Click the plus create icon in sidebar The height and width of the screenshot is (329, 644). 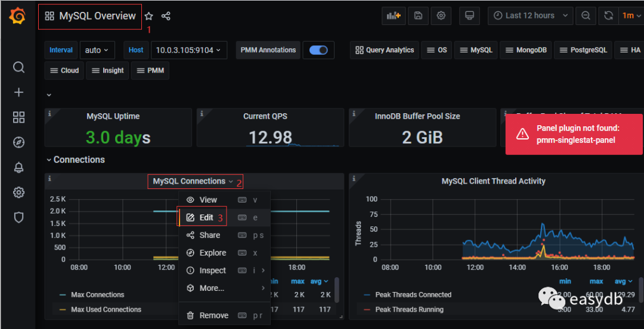[18, 92]
